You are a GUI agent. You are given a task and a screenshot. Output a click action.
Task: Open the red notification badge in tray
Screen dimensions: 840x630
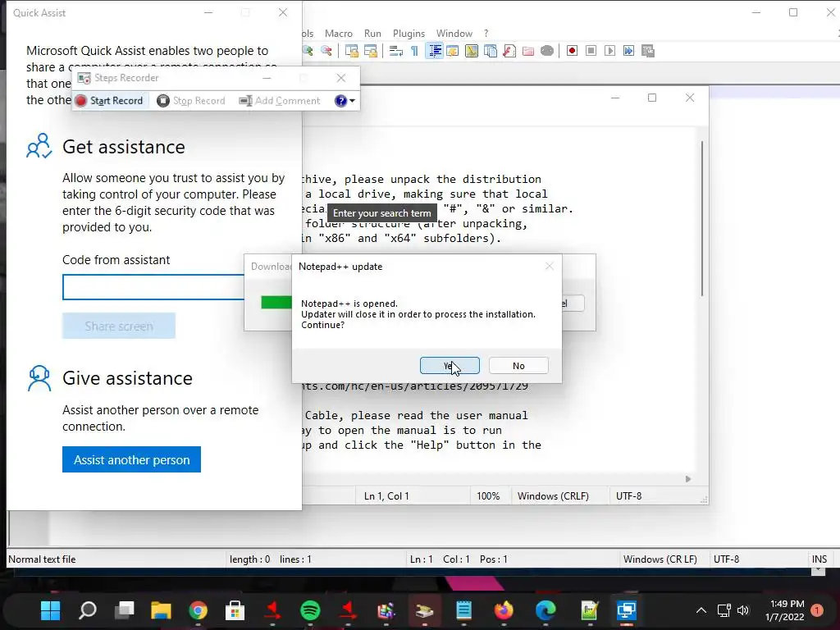click(817, 610)
